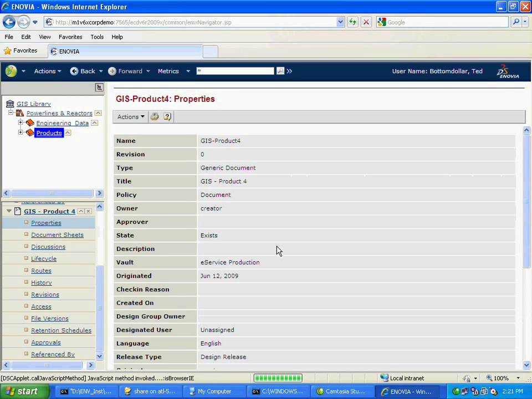Click the printer icon on the Properties toolbar
The height and width of the screenshot is (399, 532).
pyautogui.click(x=155, y=117)
